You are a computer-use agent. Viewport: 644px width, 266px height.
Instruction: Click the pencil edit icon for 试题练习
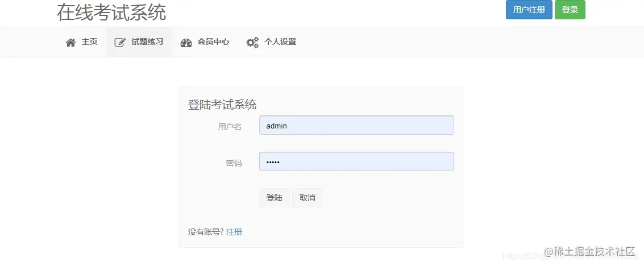[x=120, y=42]
